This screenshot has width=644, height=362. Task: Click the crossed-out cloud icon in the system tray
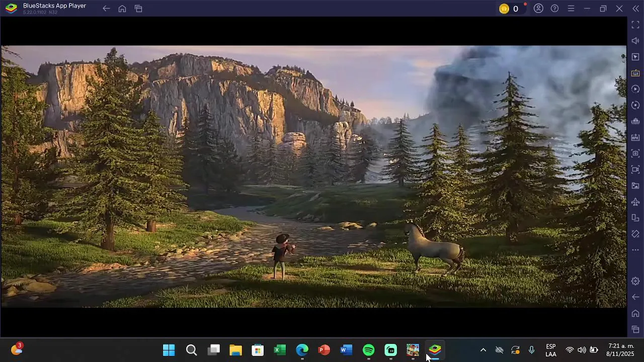coord(499,350)
